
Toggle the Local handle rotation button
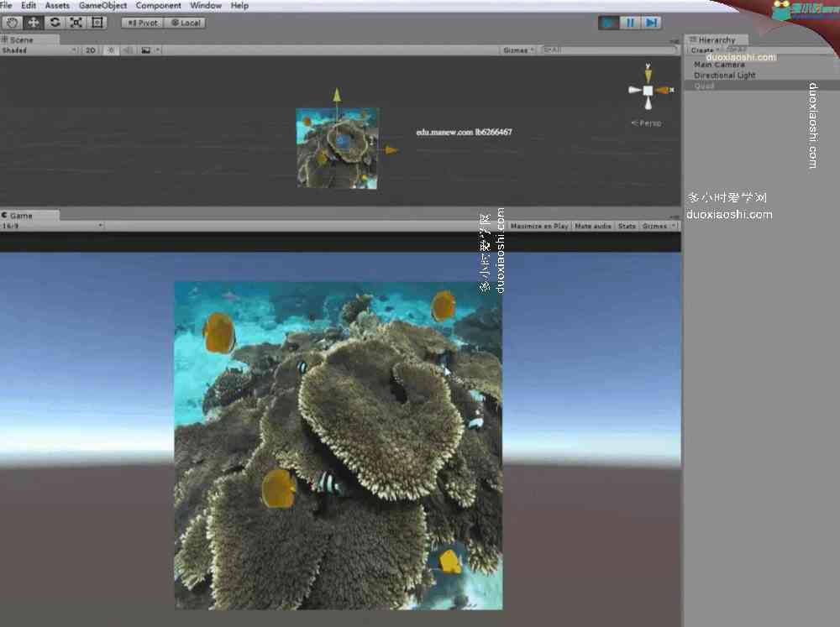tap(186, 23)
